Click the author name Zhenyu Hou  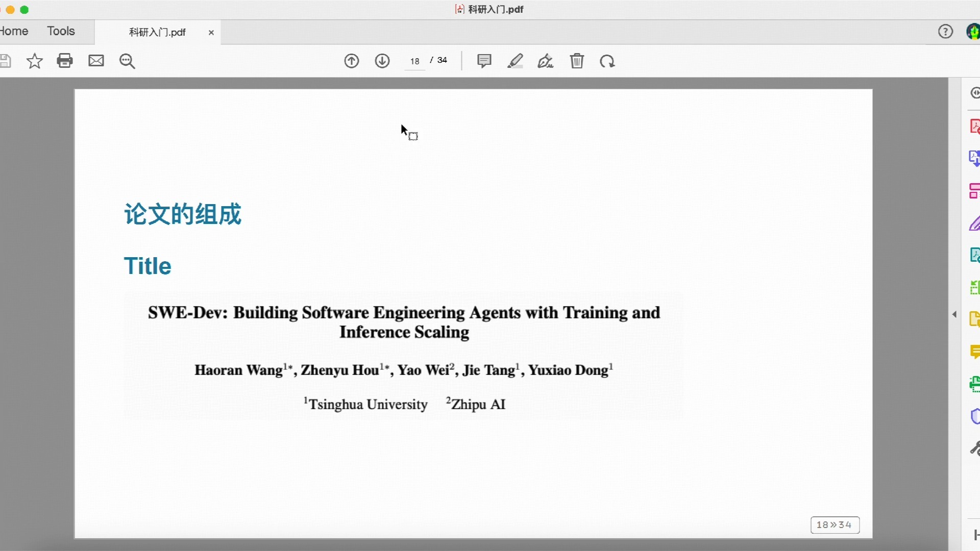340,370
